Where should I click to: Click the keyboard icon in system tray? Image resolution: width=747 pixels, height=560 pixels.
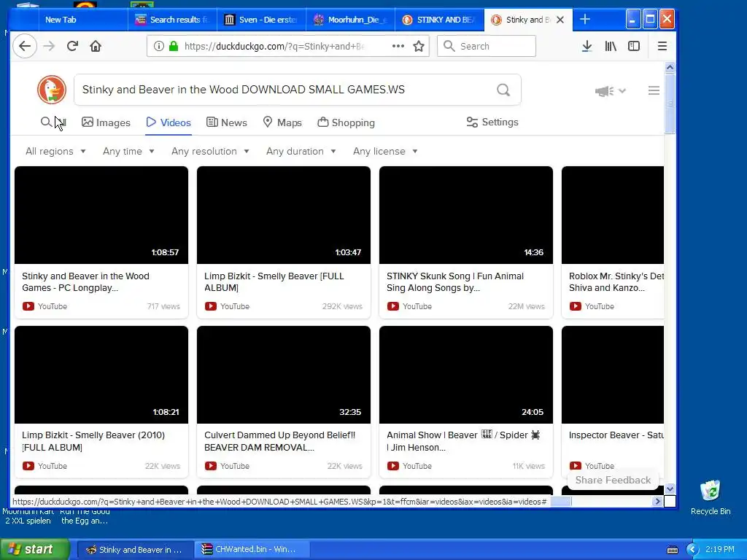[x=672, y=550]
